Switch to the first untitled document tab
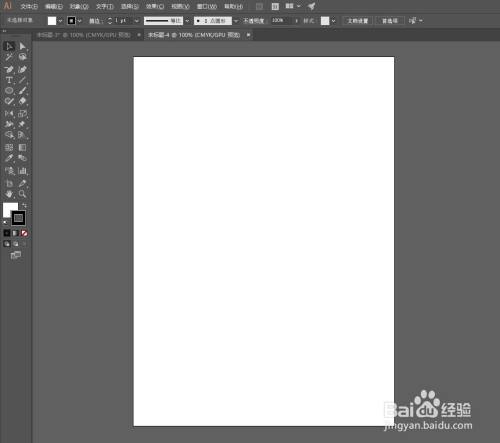Image resolution: width=500 pixels, height=443 pixels. [x=83, y=35]
